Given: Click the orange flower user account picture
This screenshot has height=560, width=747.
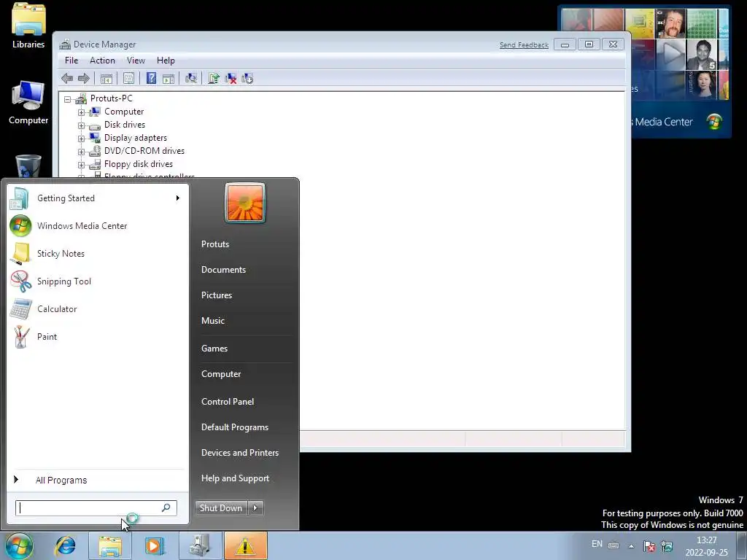Looking at the screenshot, I should [245, 203].
